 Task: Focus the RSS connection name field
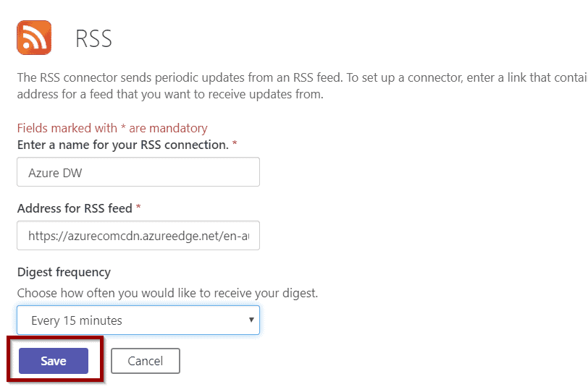(138, 172)
